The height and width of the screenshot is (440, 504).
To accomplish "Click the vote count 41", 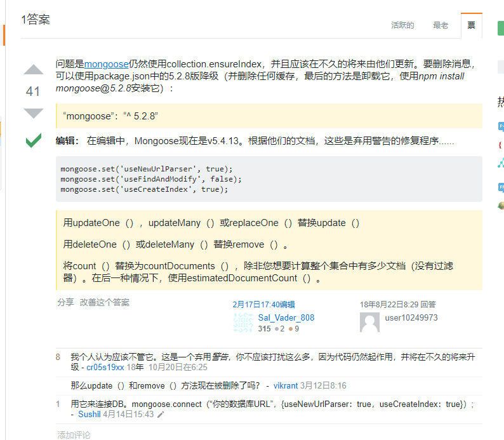I will [33, 91].
